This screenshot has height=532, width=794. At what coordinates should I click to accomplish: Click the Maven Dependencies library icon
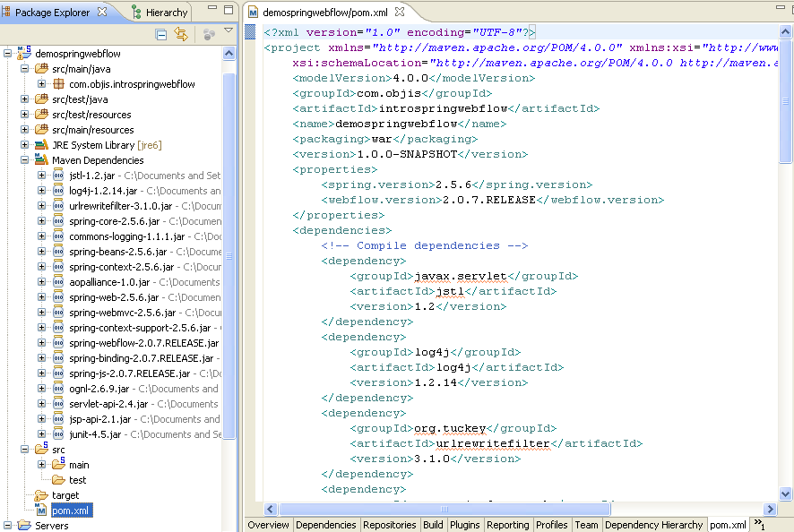[41, 160]
